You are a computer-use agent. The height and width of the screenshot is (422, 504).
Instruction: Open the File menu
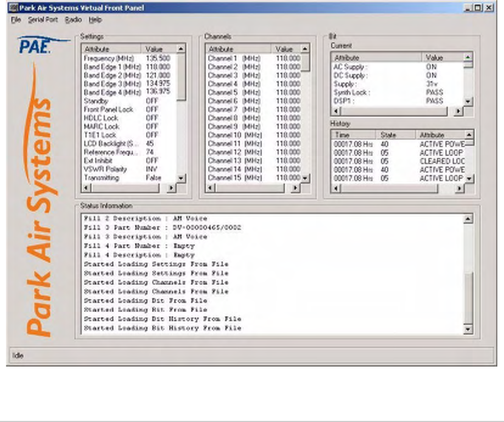coord(16,20)
